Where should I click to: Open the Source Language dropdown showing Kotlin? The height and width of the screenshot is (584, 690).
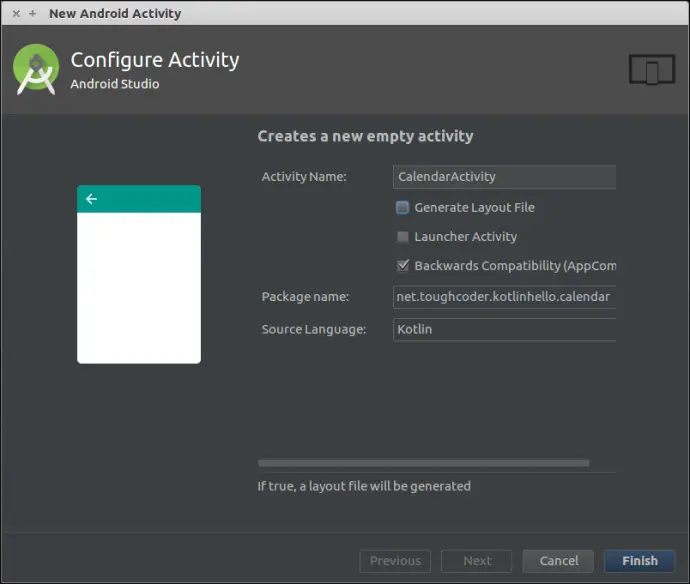pos(504,330)
